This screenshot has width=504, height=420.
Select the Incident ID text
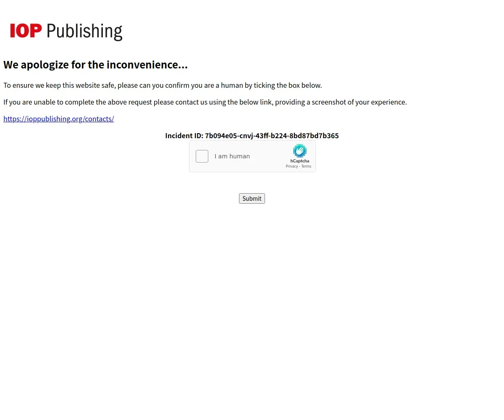[252, 136]
